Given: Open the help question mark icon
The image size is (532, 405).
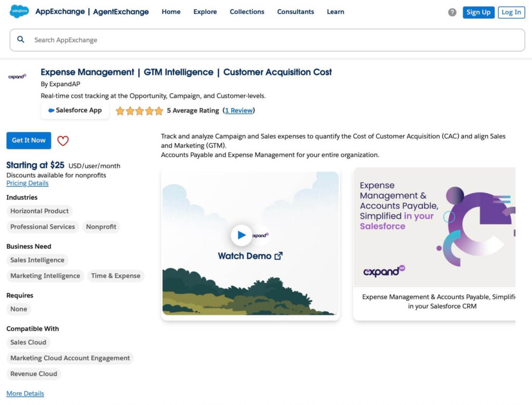Looking at the screenshot, I should pyautogui.click(x=452, y=12).
